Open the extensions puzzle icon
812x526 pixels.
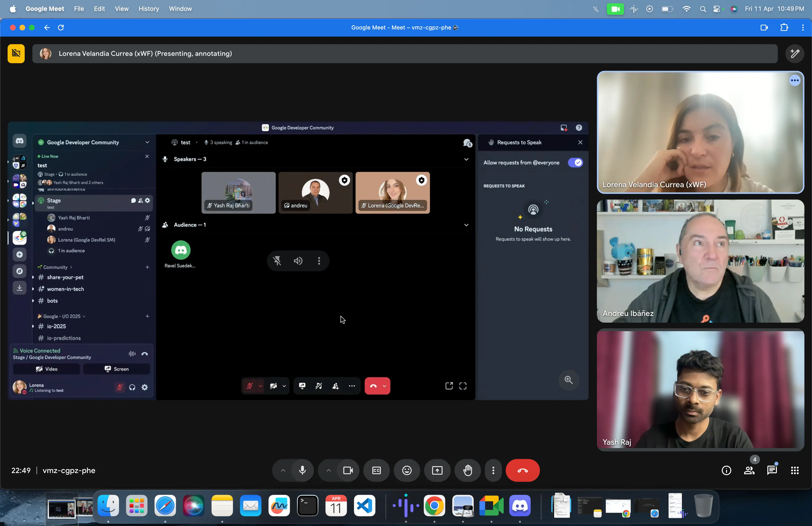784,28
